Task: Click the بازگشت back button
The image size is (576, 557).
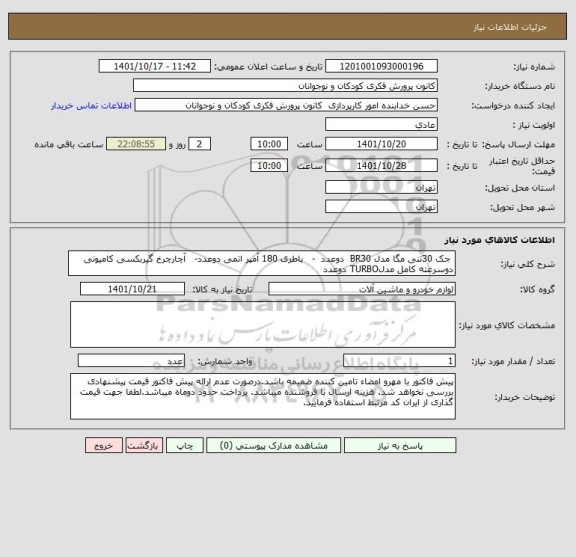Action: tap(144, 445)
